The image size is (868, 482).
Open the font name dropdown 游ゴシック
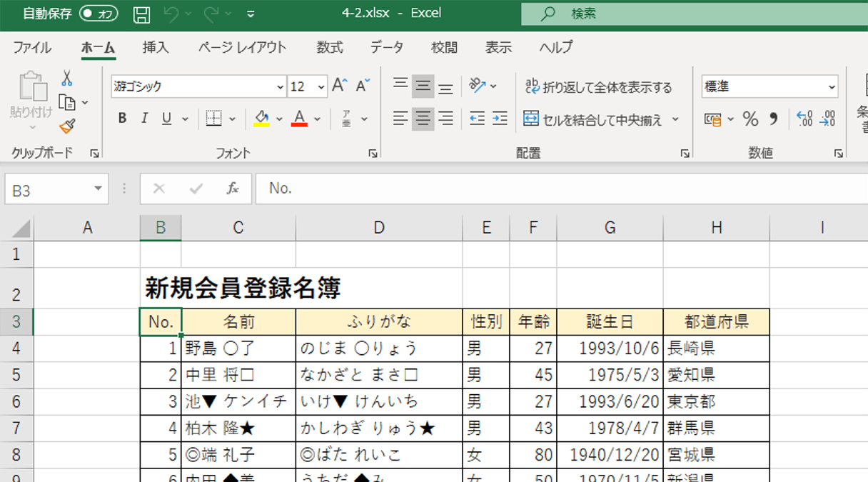click(x=280, y=87)
